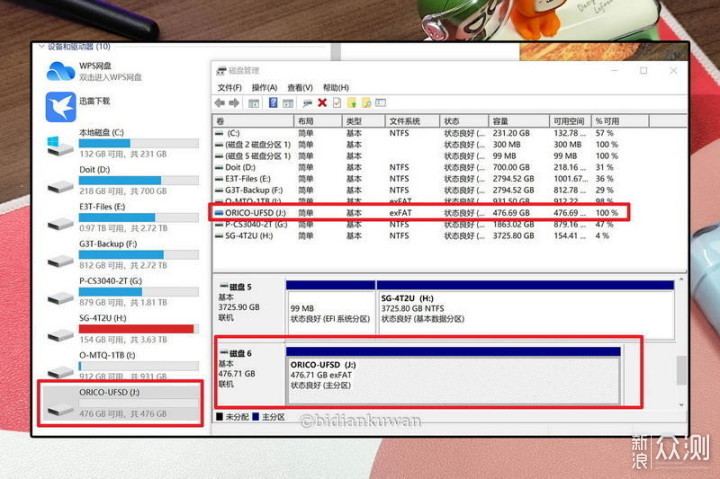Select 磁盘 5 disk label panel
This screenshot has width=720, height=479.
(250, 307)
